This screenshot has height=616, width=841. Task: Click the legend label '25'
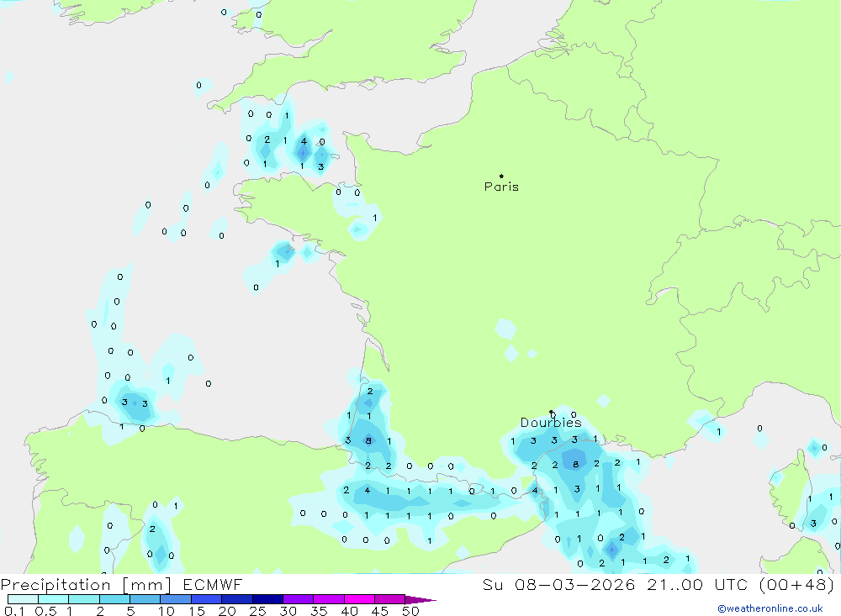click(257, 611)
